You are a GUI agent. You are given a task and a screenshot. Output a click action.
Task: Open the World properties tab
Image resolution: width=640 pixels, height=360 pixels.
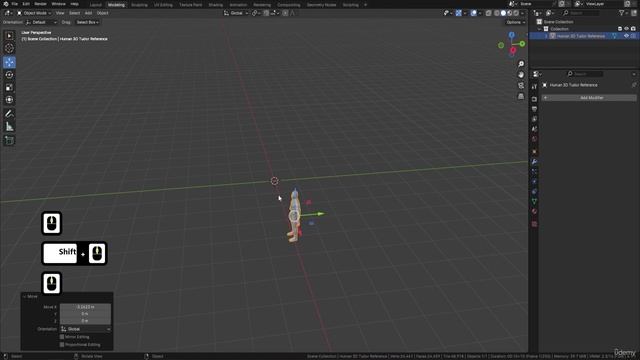coord(534,139)
